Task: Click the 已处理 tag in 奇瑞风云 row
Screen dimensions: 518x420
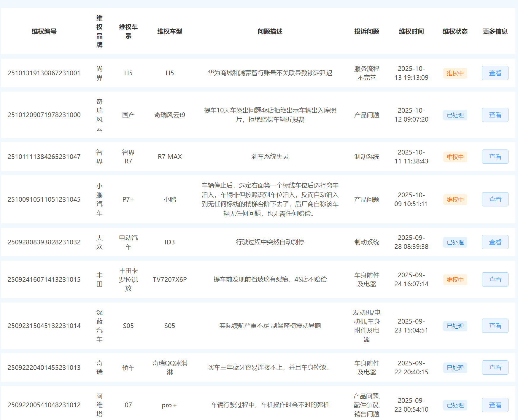Action: pyautogui.click(x=455, y=115)
